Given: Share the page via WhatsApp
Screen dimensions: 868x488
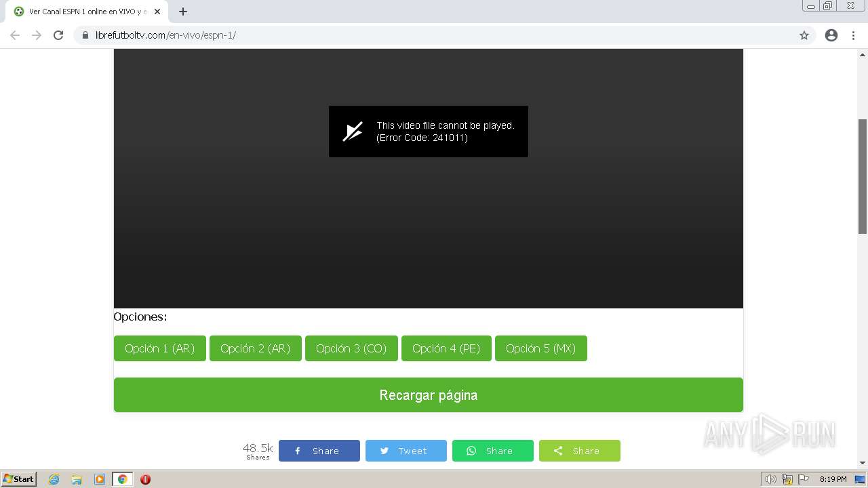Looking at the screenshot, I should (493, 451).
